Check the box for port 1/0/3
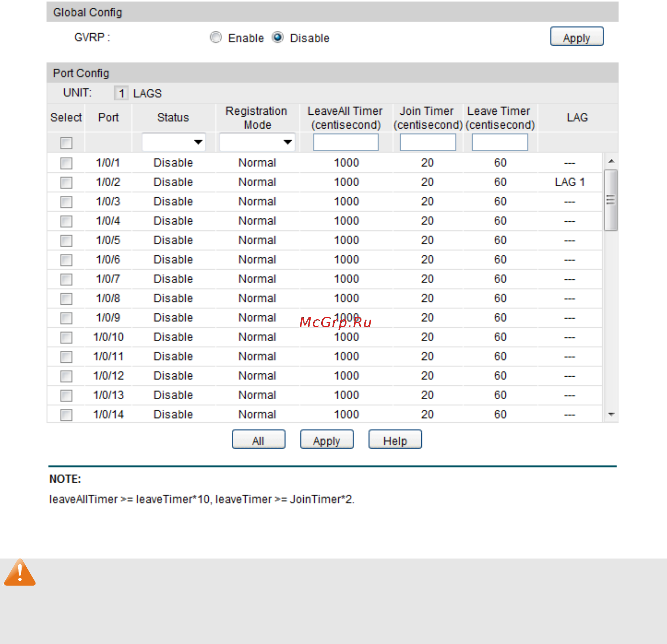The image size is (667, 644). click(x=66, y=202)
